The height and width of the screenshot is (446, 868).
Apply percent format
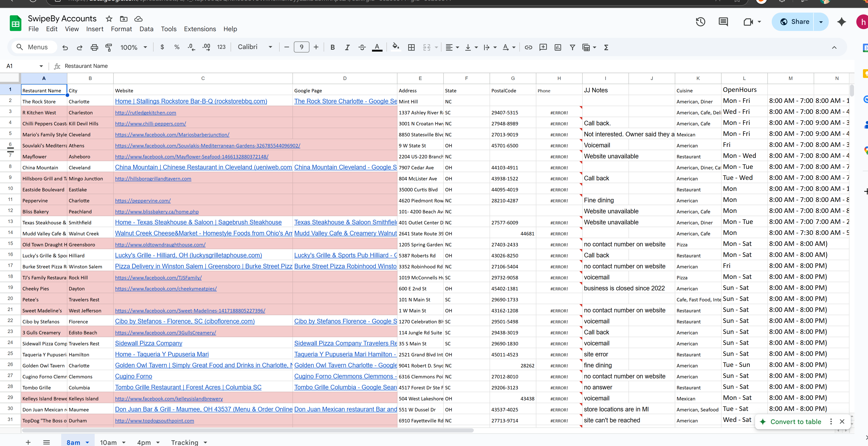(176, 47)
